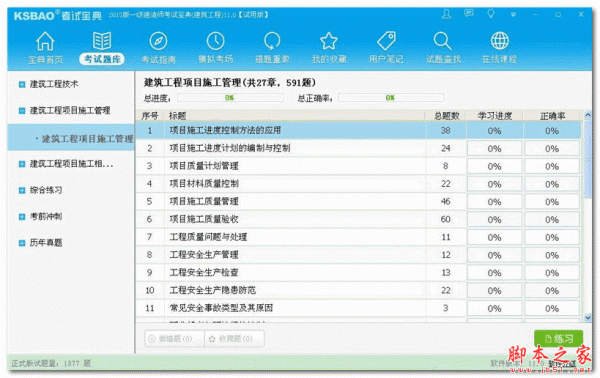The height and width of the screenshot is (378, 600).
Task: Open title bar dropdown menu arrow
Action: pyautogui.click(x=513, y=15)
